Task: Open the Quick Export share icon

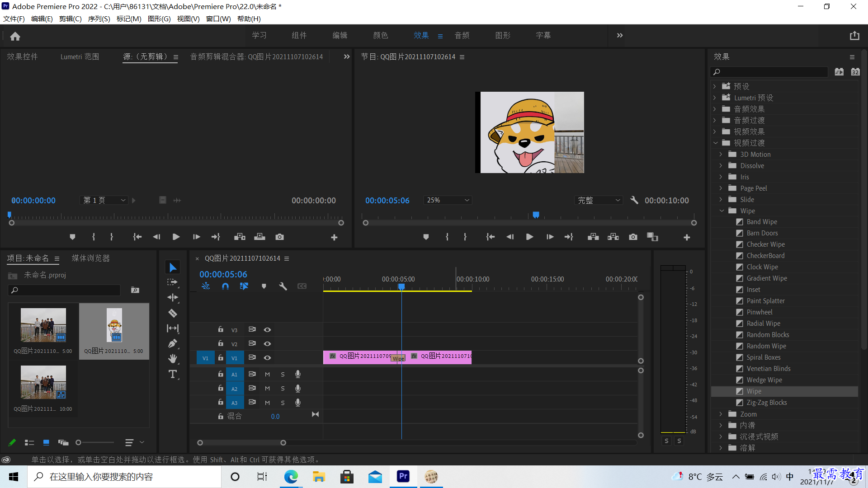Action: (x=854, y=36)
